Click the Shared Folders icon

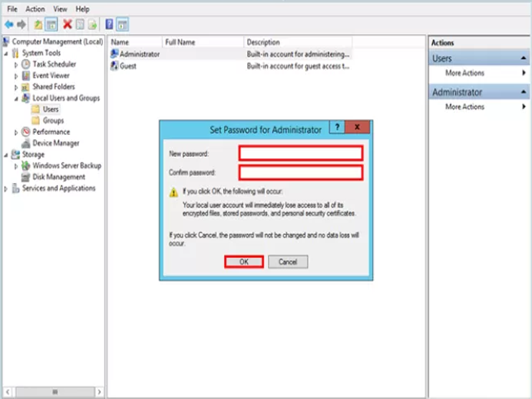[x=26, y=87]
